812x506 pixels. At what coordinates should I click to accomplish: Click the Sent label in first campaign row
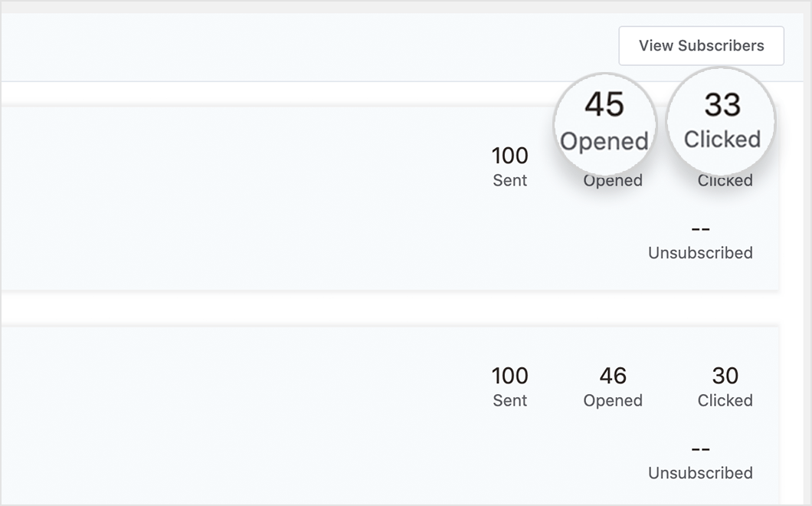click(x=509, y=181)
